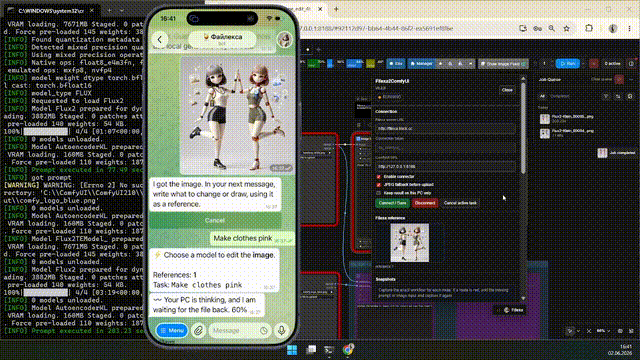The height and width of the screenshot is (360, 640).
Task: Open the Filexa reference image thumbnail
Action: (409, 242)
